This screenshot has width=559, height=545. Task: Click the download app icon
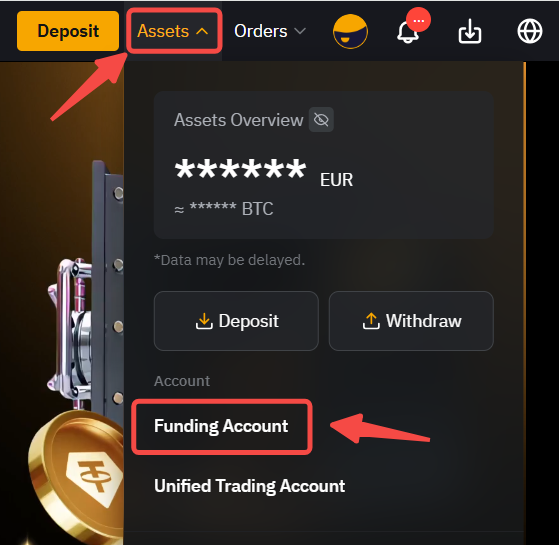point(470,31)
